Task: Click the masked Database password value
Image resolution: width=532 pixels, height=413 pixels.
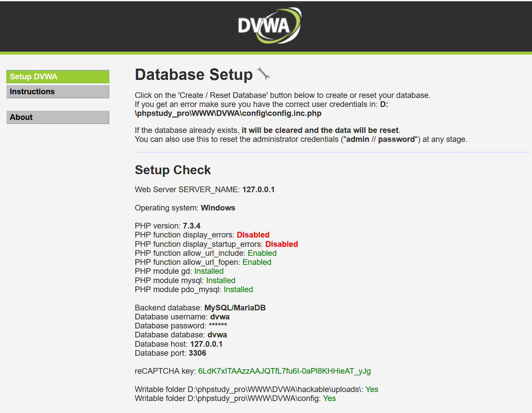Action: (218, 325)
